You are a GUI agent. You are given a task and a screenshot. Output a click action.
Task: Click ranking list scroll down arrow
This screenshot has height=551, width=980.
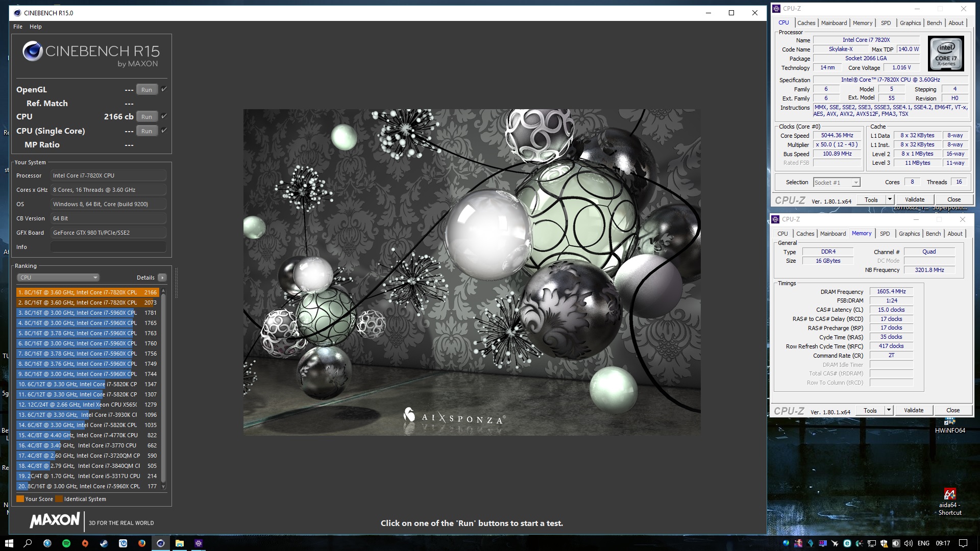(163, 487)
